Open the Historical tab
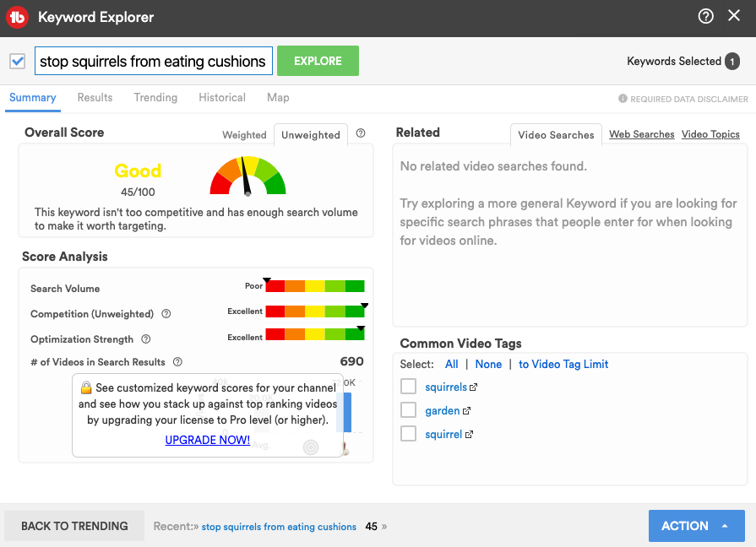This screenshot has height=547, width=756. pyautogui.click(x=222, y=98)
